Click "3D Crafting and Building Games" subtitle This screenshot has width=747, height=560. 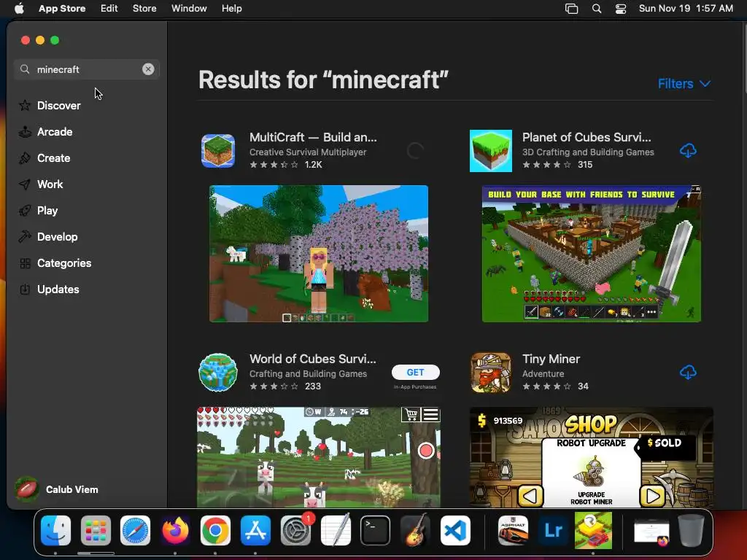[x=588, y=152]
